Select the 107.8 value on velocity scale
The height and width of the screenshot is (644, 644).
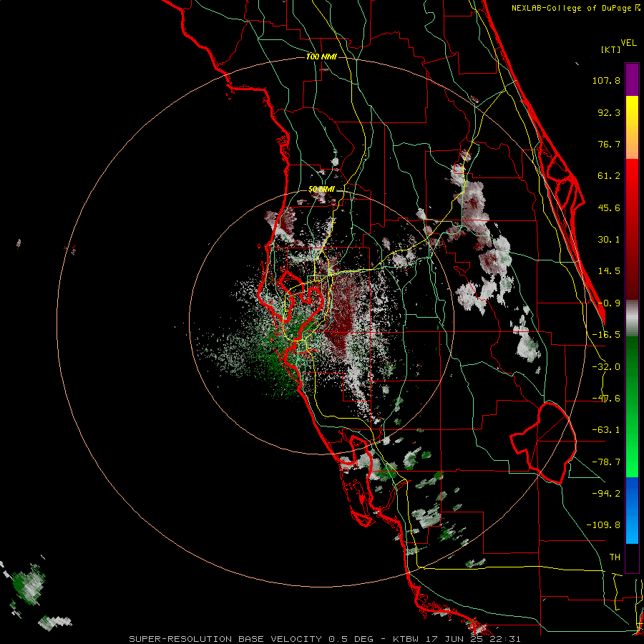[606, 80]
